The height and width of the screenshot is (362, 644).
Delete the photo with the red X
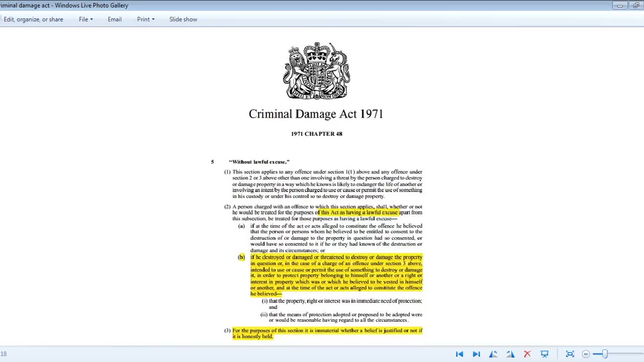[x=527, y=354]
